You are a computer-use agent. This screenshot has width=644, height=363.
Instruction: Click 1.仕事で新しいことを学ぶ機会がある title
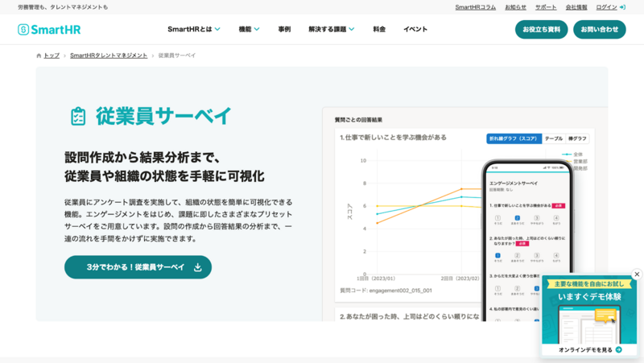(393, 138)
